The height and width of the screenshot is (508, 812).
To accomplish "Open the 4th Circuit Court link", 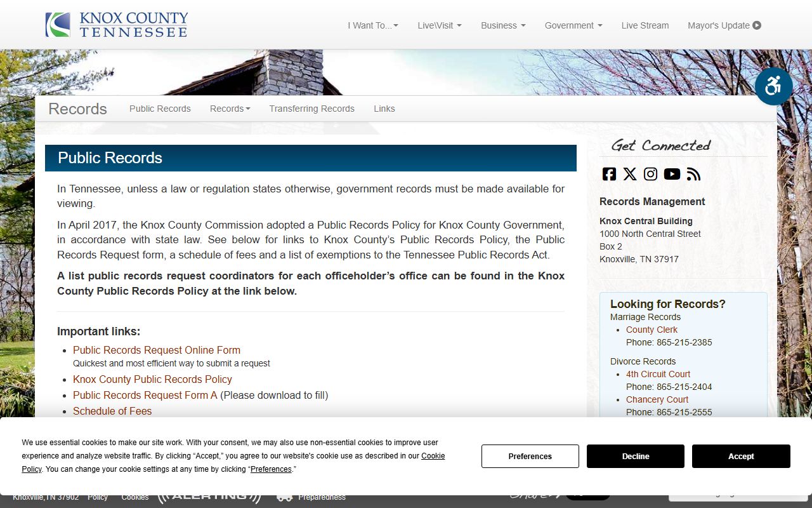I will click(658, 374).
